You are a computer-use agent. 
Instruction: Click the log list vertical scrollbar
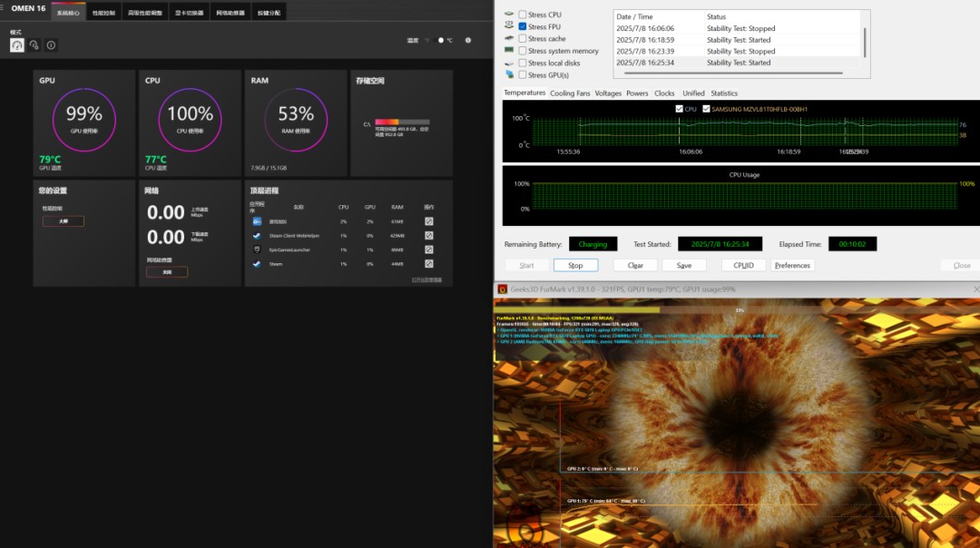(x=865, y=41)
